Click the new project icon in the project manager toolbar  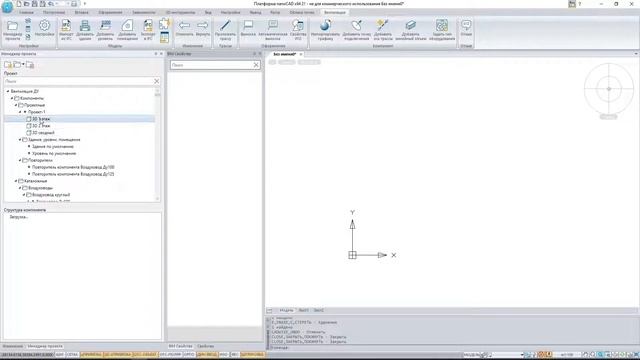pos(7,64)
